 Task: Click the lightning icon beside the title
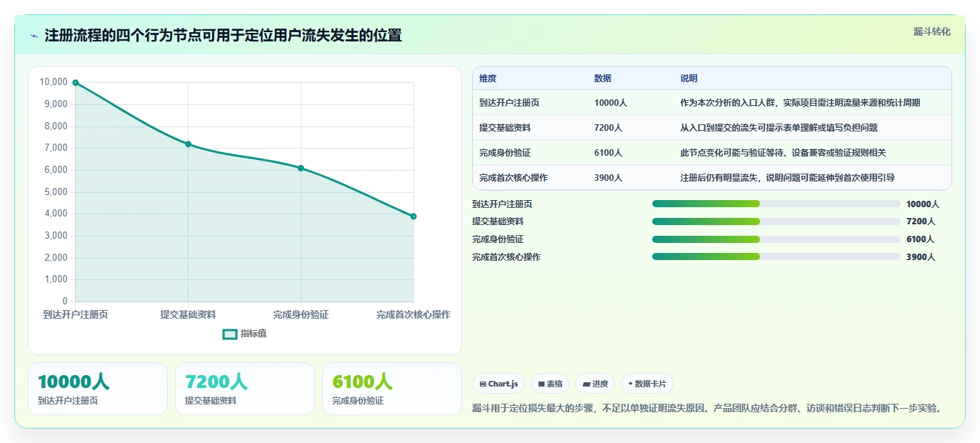coord(34,36)
